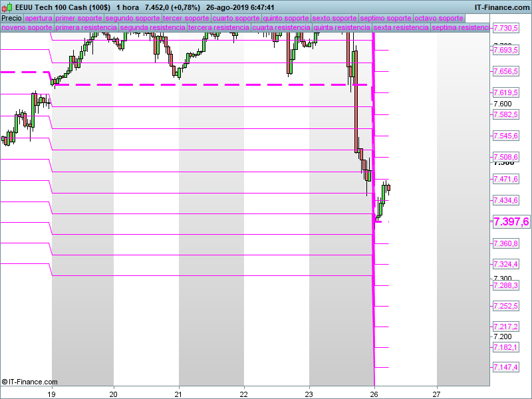
Task: Click the primera resistencia label
Action: 86,27
